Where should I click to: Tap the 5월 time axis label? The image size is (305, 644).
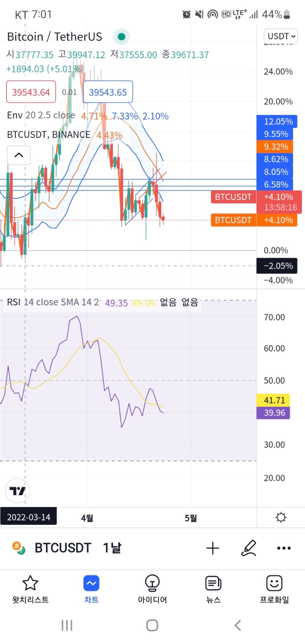pyautogui.click(x=191, y=518)
